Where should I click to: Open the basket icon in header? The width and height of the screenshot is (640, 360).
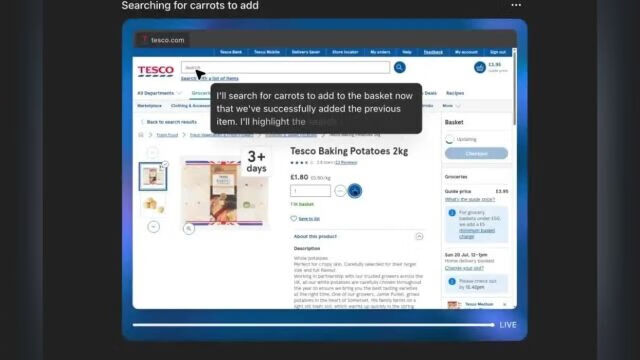[x=480, y=67]
